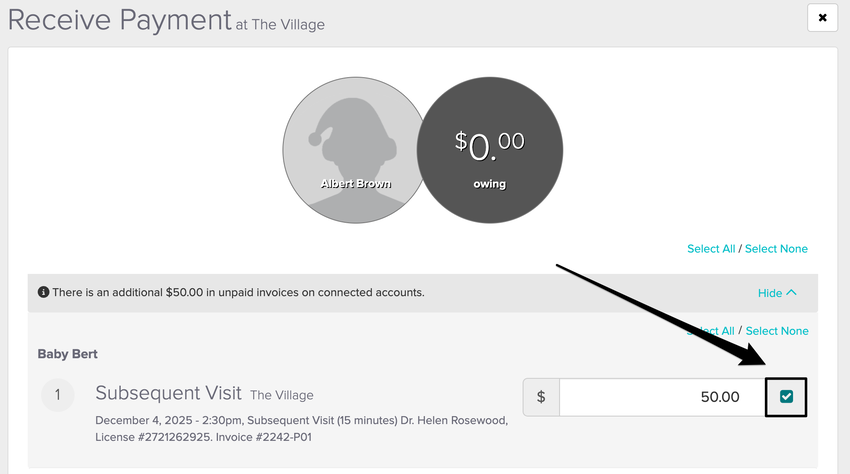
Task: Click the dollar sign prefix icon
Action: click(x=541, y=397)
